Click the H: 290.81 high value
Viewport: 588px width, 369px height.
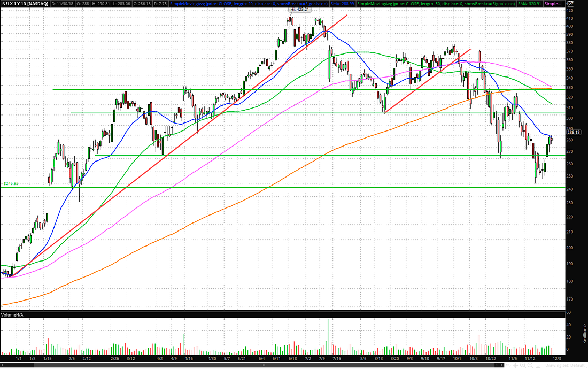coord(101,3)
